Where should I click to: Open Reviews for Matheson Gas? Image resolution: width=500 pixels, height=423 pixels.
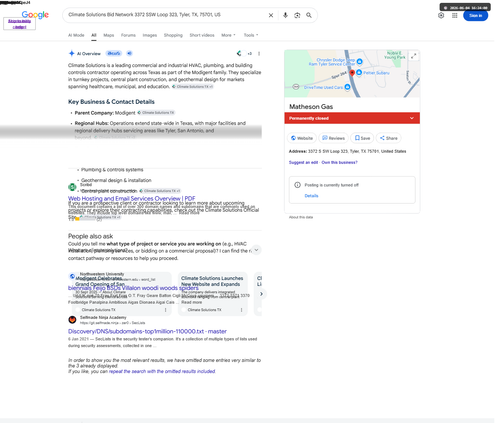coord(333,138)
